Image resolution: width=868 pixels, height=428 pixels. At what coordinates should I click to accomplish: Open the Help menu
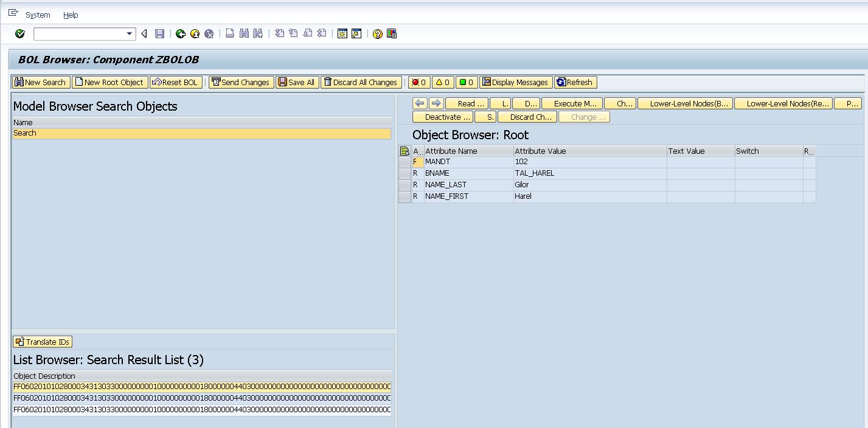(x=71, y=15)
